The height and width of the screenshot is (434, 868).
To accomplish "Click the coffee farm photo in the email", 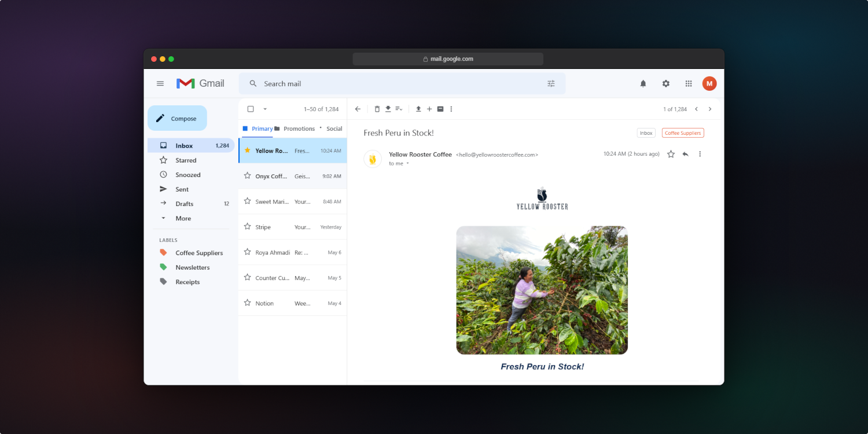I will (x=542, y=290).
